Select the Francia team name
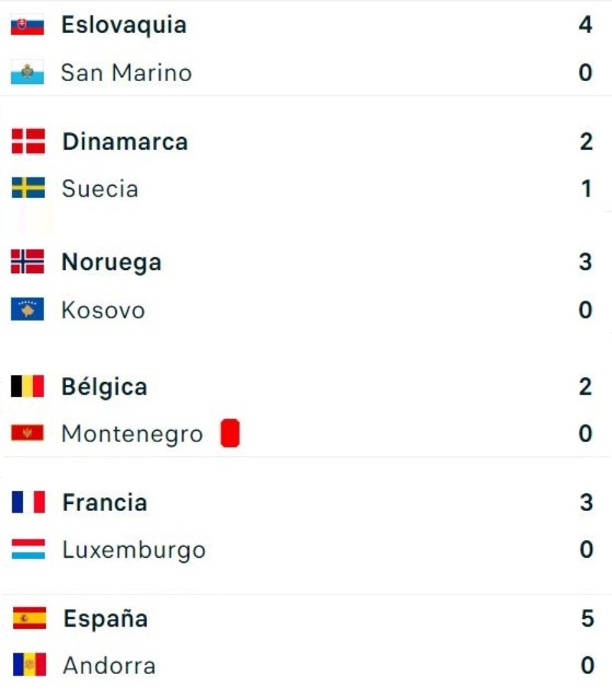This screenshot has width=612, height=700. [x=105, y=503]
